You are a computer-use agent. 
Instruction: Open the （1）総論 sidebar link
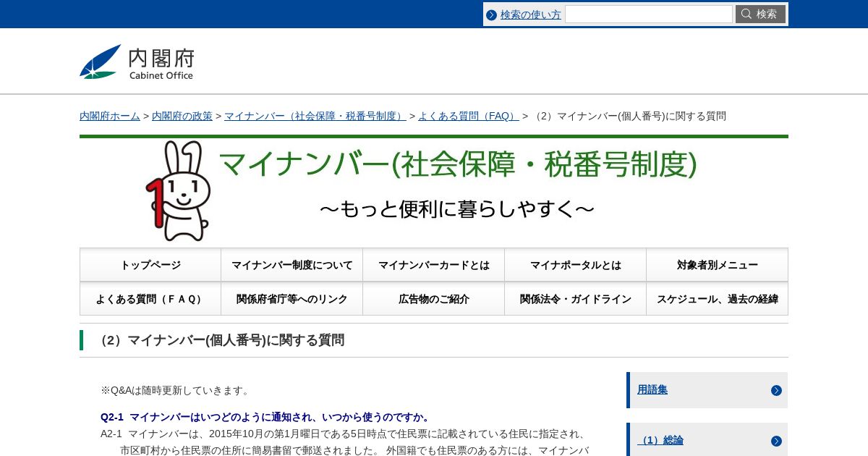(660, 441)
